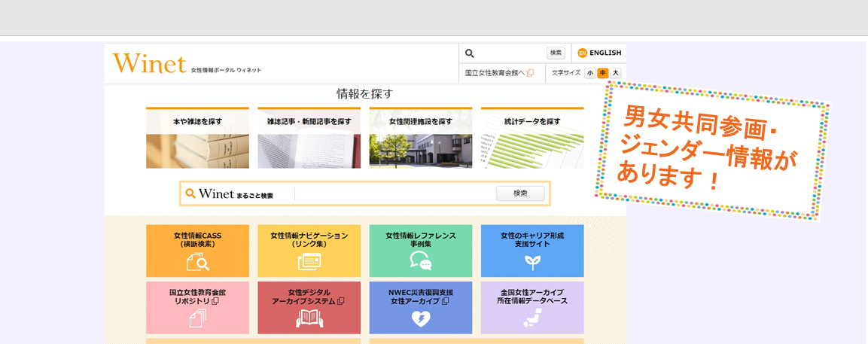This screenshot has height=344, width=868.
Task: Click the Japan map icon under 全国女性アーカイブ
Action: tap(532, 318)
